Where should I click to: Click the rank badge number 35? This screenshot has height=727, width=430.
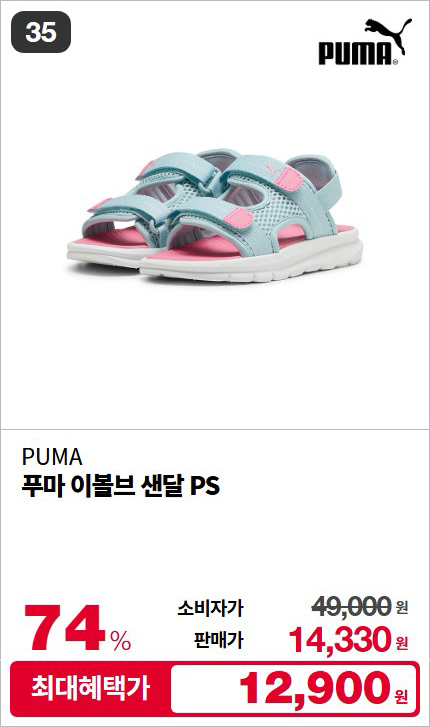(41, 32)
